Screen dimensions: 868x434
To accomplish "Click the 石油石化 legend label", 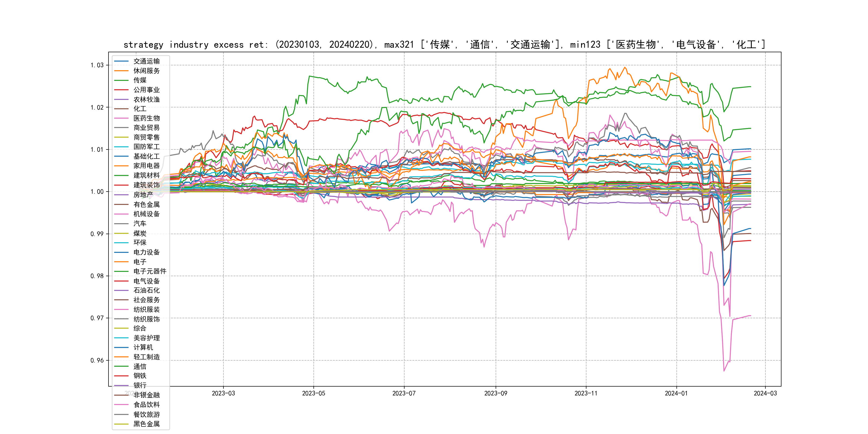I will pos(147,290).
